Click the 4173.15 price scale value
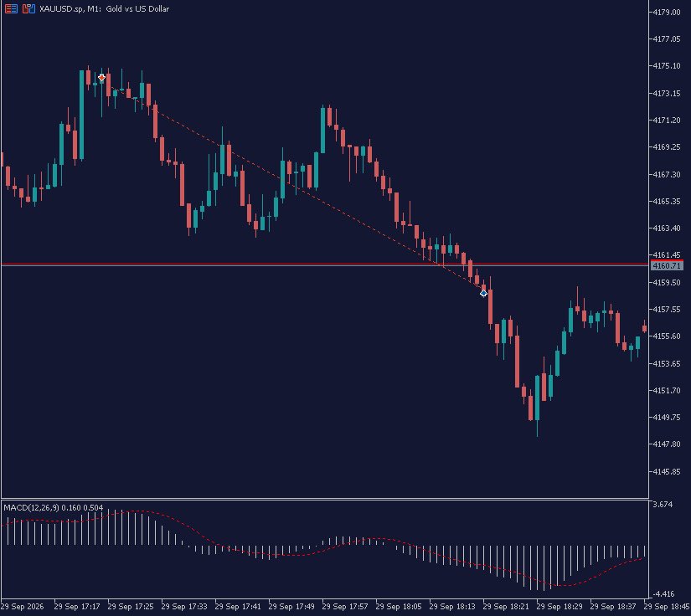The image size is (691, 616). [x=667, y=94]
